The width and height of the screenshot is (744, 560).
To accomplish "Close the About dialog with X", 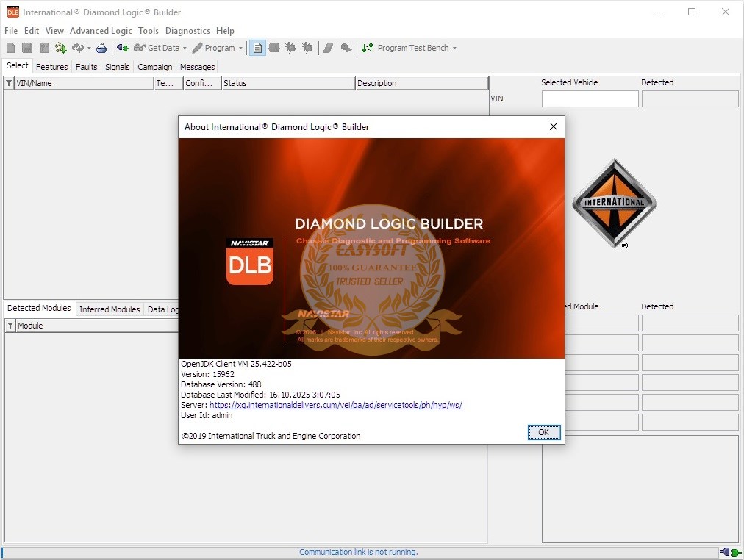I will click(x=554, y=126).
